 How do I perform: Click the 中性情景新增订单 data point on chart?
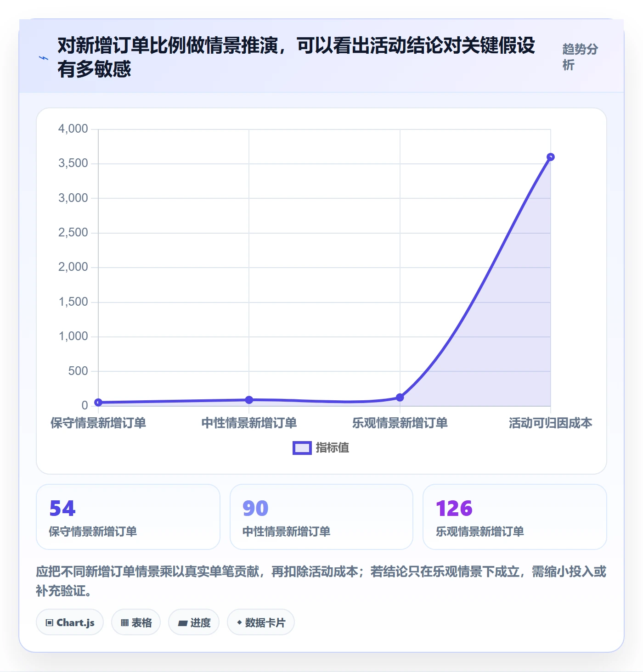(249, 400)
